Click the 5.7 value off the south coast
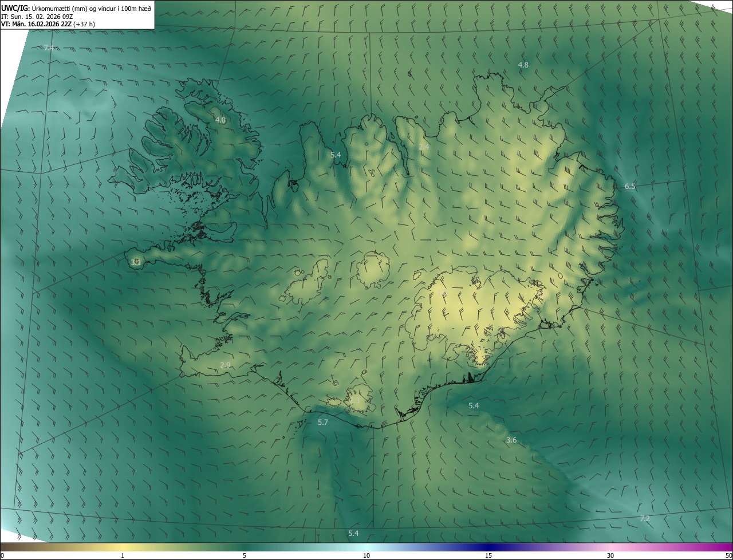This screenshot has width=733, height=560. tap(323, 423)
